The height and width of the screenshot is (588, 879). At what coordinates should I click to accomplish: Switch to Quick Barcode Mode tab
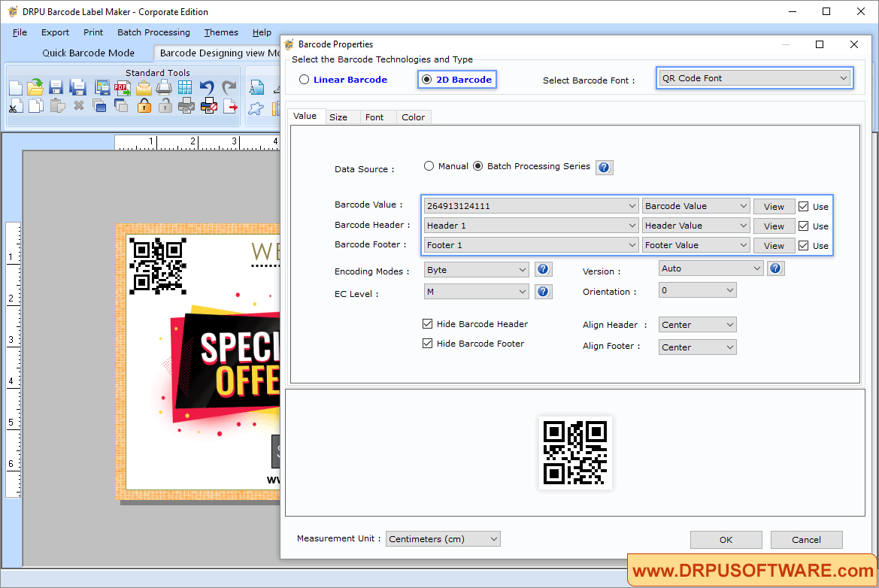89,53
